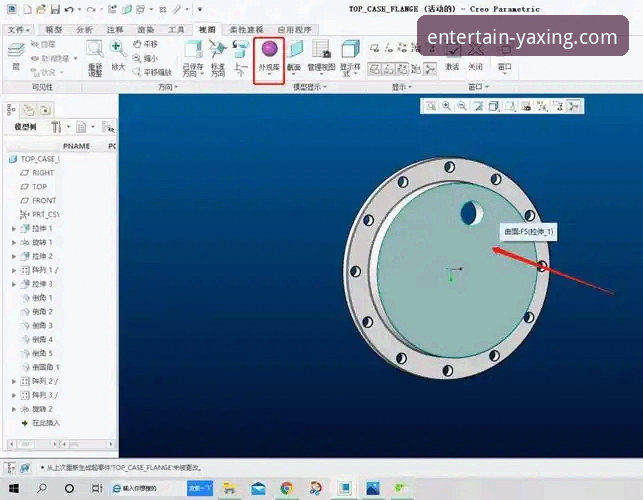Switch to the 分析 ribbon tab

[x=84, y=30]
